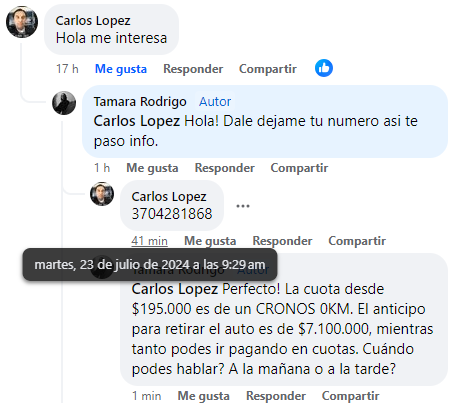Open Tamara Rodrigo's avatar on first reply

(x=64, y=103)
